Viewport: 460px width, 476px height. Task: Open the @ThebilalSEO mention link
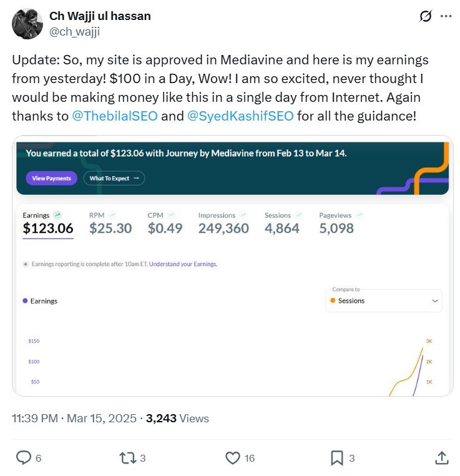115,116
